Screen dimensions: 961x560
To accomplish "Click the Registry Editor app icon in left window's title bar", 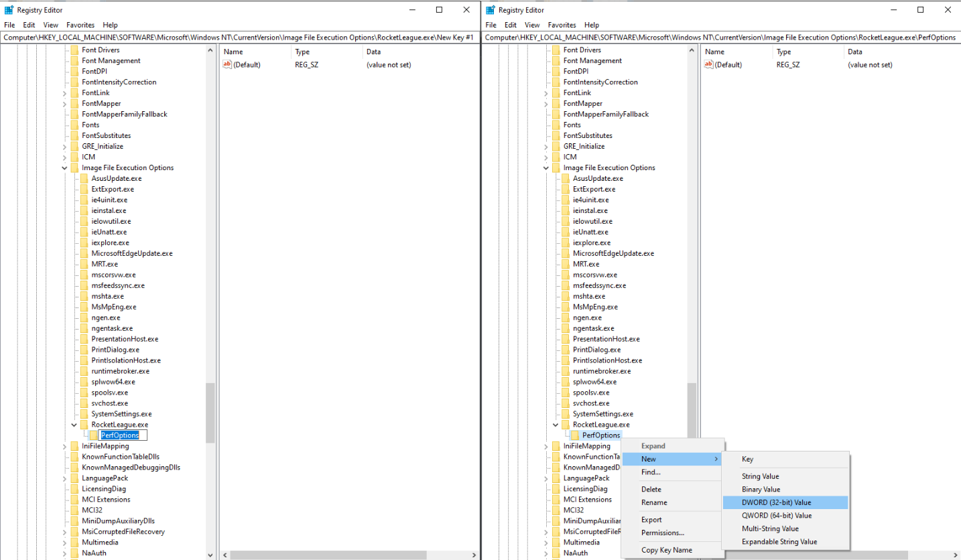I will click(x=9, y=10).
